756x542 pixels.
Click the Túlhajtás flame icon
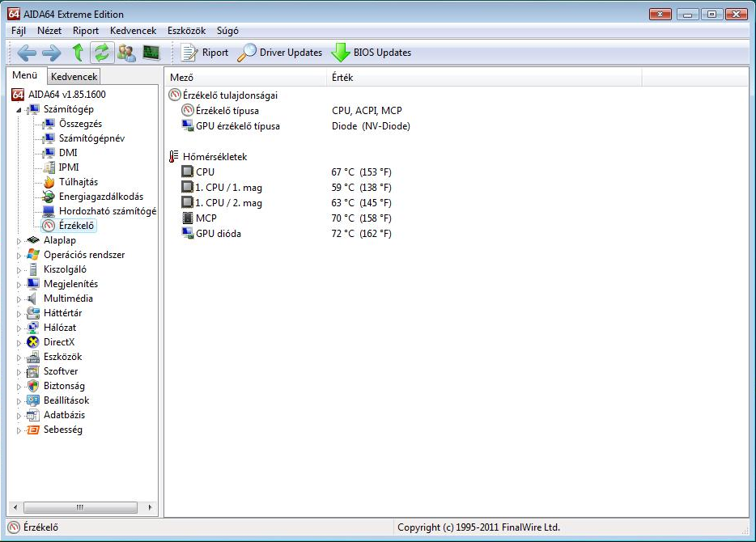coord(49,182)
